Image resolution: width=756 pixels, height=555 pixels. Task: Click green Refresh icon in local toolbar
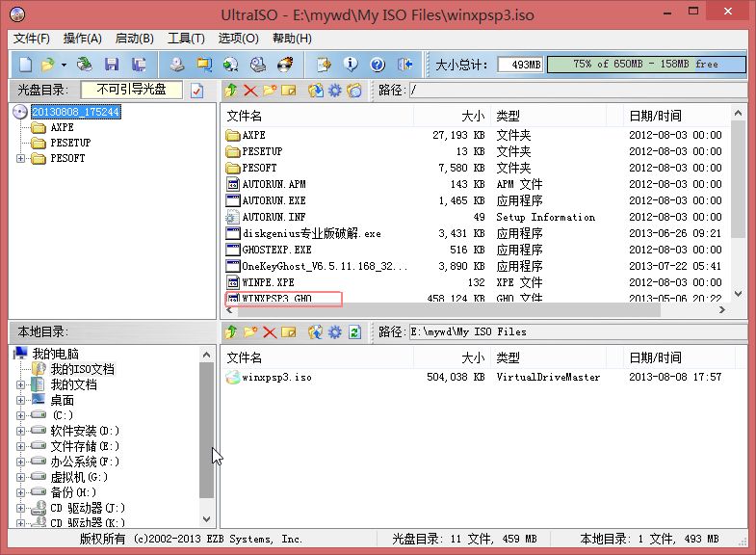point(354,331)
